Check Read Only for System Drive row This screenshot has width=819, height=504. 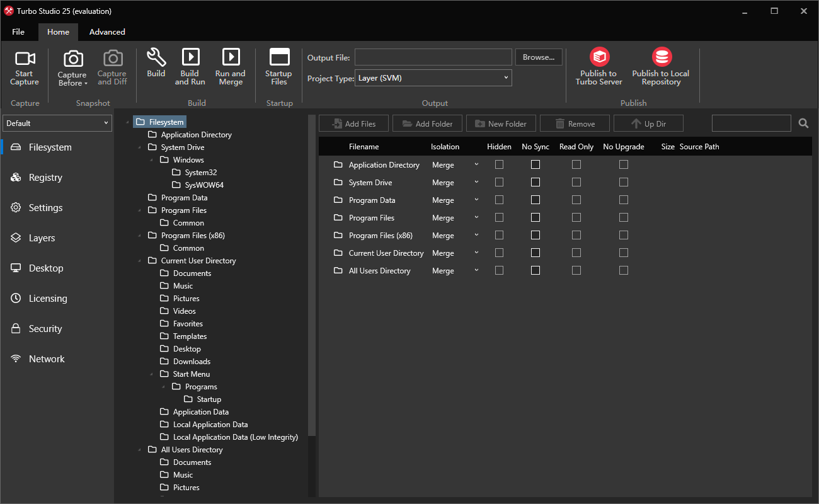[576, 182]
